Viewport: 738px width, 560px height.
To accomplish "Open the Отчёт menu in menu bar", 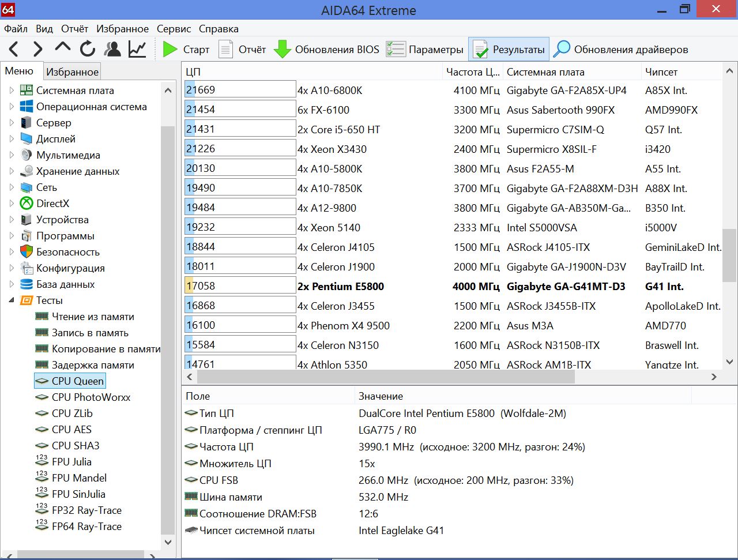I will coord(75,29).
